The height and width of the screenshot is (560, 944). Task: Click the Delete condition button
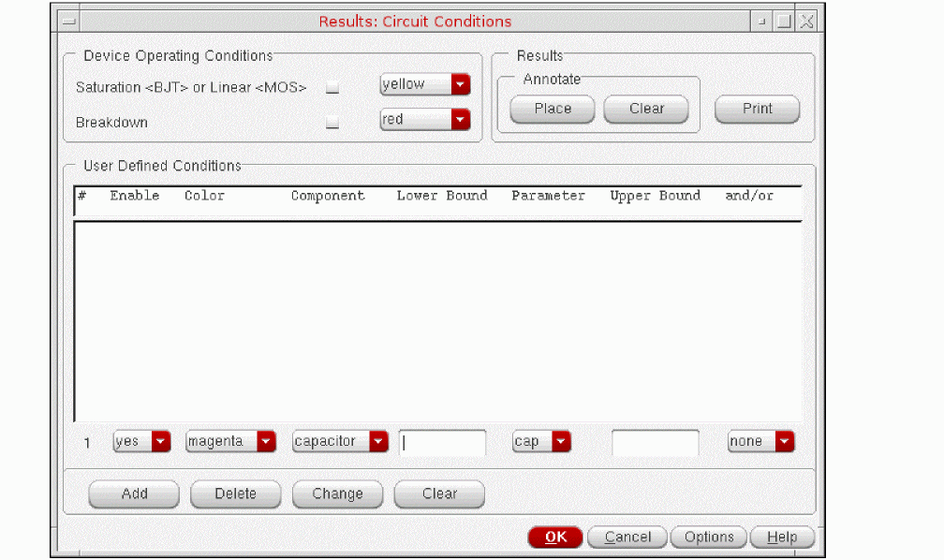[235, 494]
